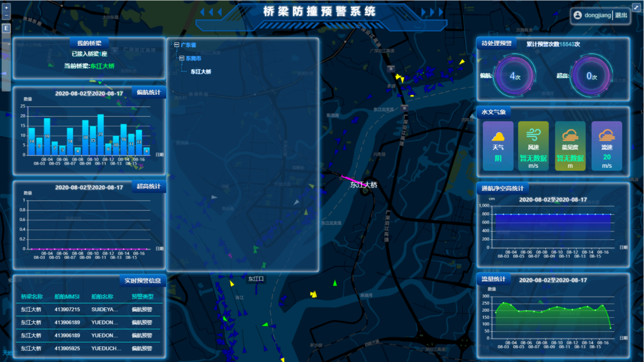This screenshot has width=644, height=362.
Task: Click the 风速 wind speed icon
Action: coord(533,134)
